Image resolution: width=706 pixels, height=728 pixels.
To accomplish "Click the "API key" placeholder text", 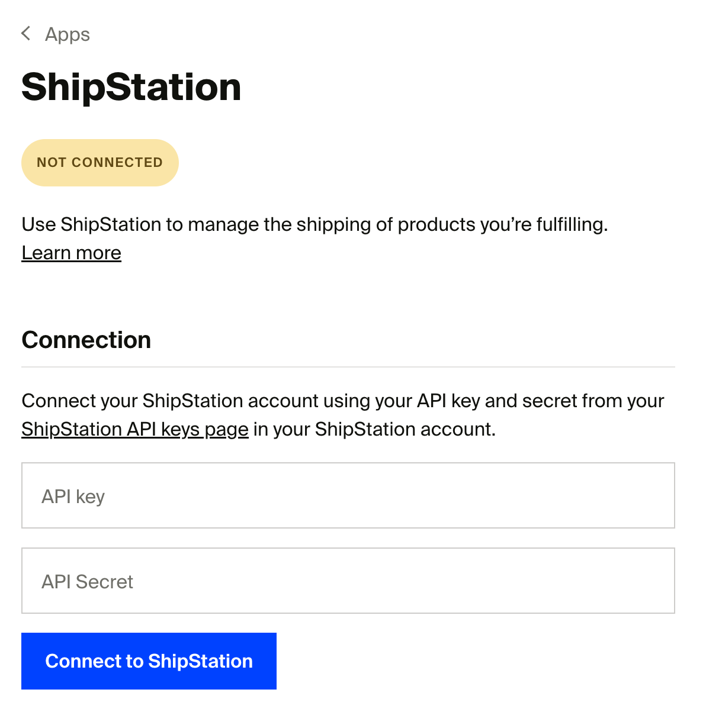I will tap(73, 497).
